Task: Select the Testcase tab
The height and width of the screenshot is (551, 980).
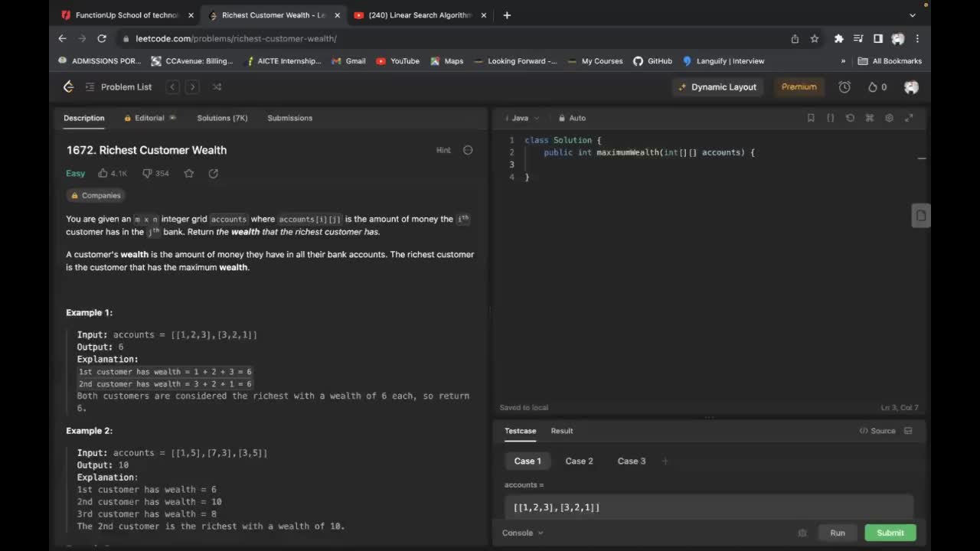Action: 520,431
